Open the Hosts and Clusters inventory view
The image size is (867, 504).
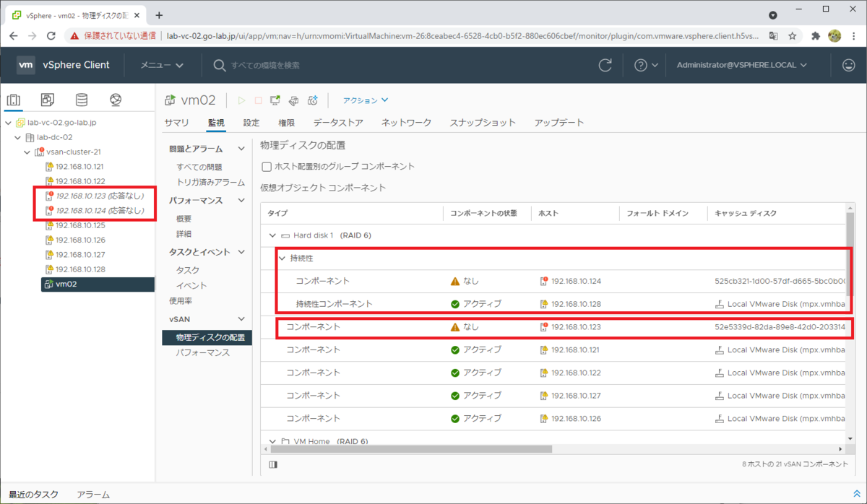(x=14, y=100)
